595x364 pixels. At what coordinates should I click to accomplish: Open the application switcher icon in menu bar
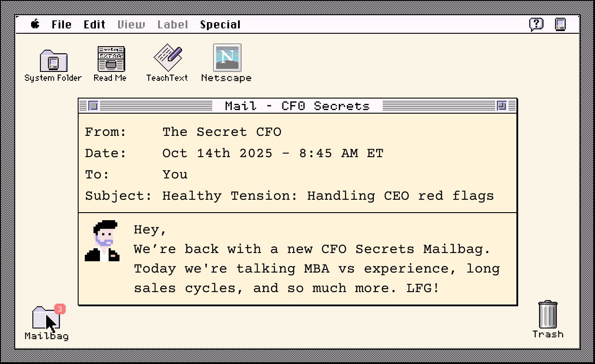(561, 24)
